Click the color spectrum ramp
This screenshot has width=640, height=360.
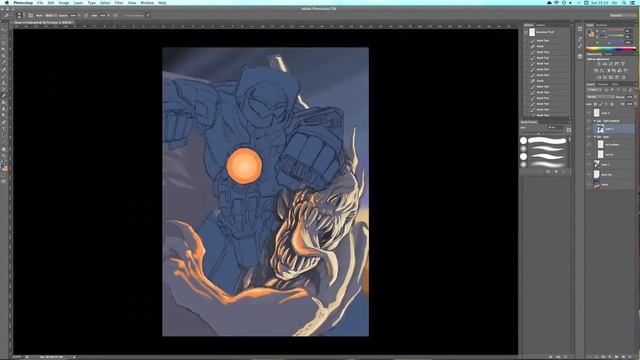click(x=610, y=49)
